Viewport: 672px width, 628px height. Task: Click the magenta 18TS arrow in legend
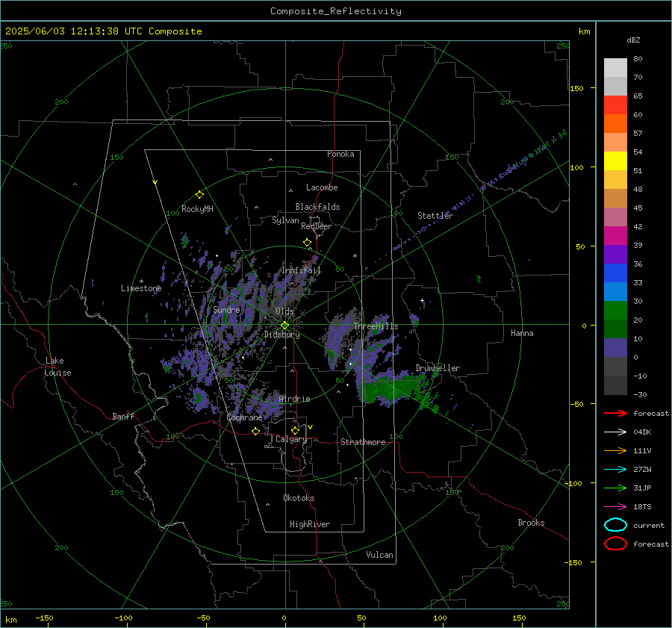click(615, 507)
